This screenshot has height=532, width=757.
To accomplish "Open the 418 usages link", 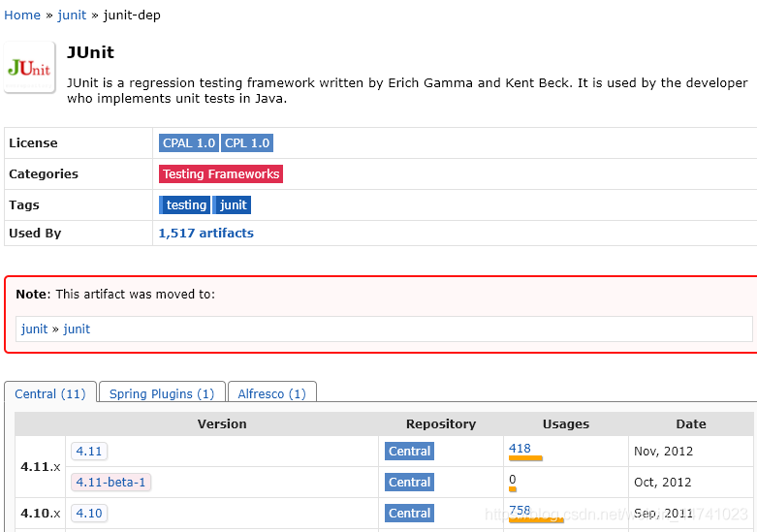I will coord(520,448).
